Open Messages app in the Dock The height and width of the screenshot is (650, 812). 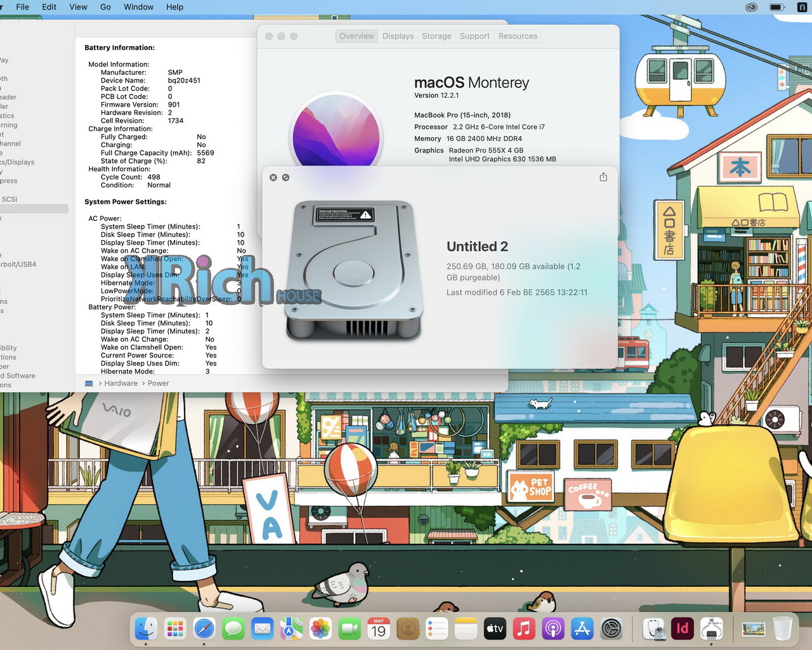coord(233,629)
